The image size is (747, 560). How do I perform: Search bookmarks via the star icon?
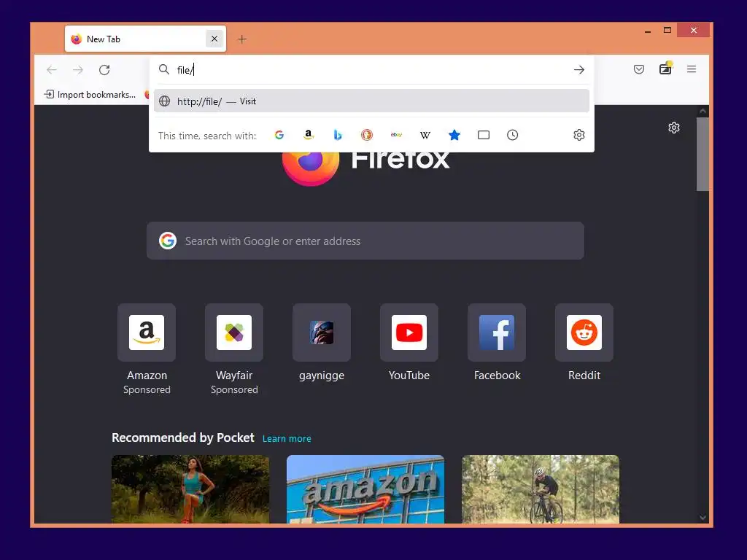point(454,135)
